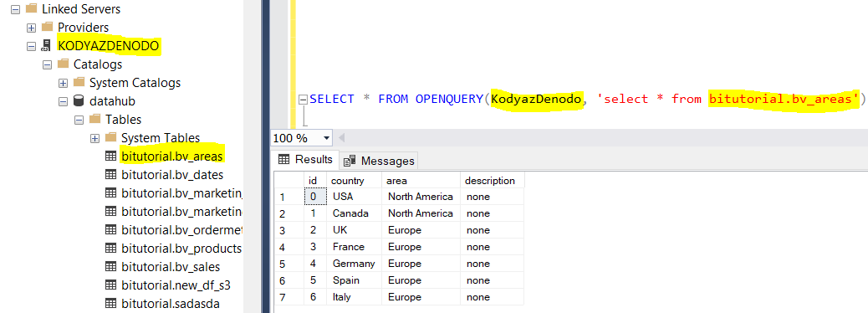
Task: Click the table icon of bitutorial.bv_products
Action: pos(110,249)
